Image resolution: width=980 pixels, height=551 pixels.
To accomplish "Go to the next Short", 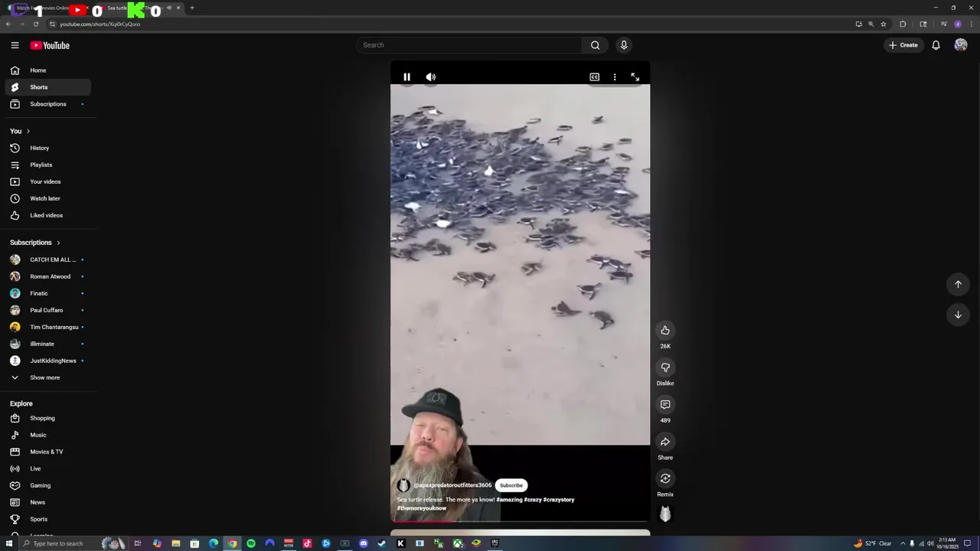I will click(x=958, y=315).
